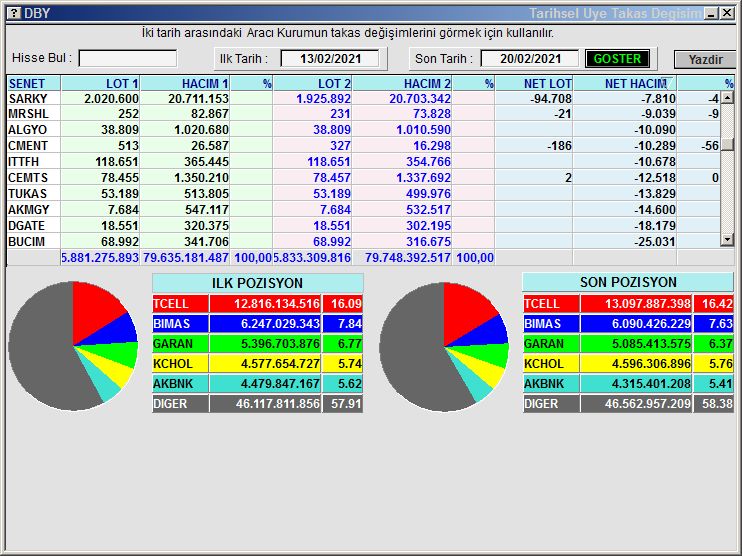Click the GOSTER button
Screen dimensions: 742x556
(617, 59)
